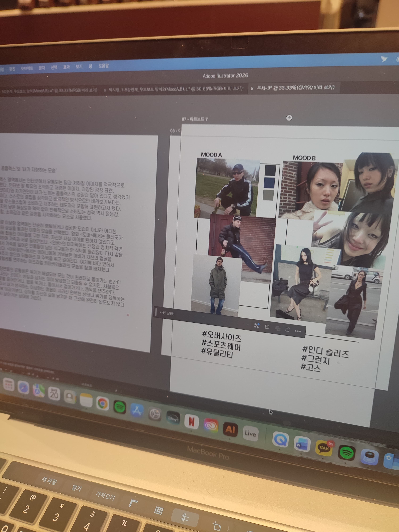
Task: Select the MOOD B heading text
Action: click(x=304, y=158)
